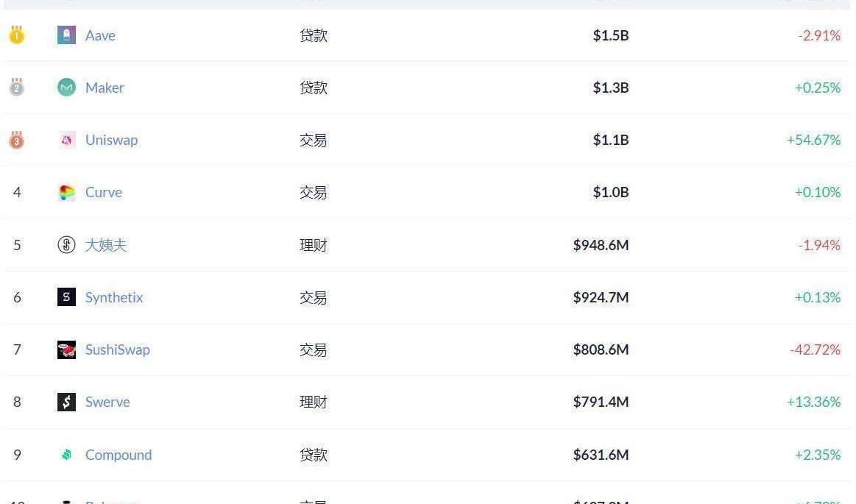Click the silver second-place medal icon
The width and height of the screenshot is (856, 504).
[16, 87]
